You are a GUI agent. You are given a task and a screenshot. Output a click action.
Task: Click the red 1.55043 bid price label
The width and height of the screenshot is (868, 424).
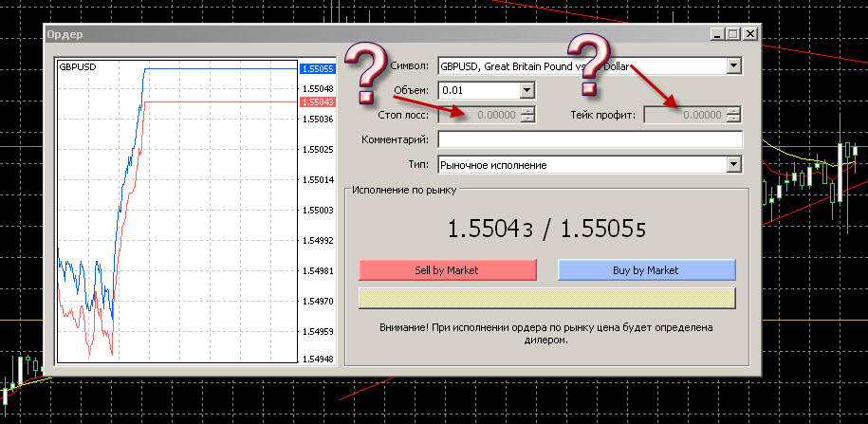click(317, 101)
